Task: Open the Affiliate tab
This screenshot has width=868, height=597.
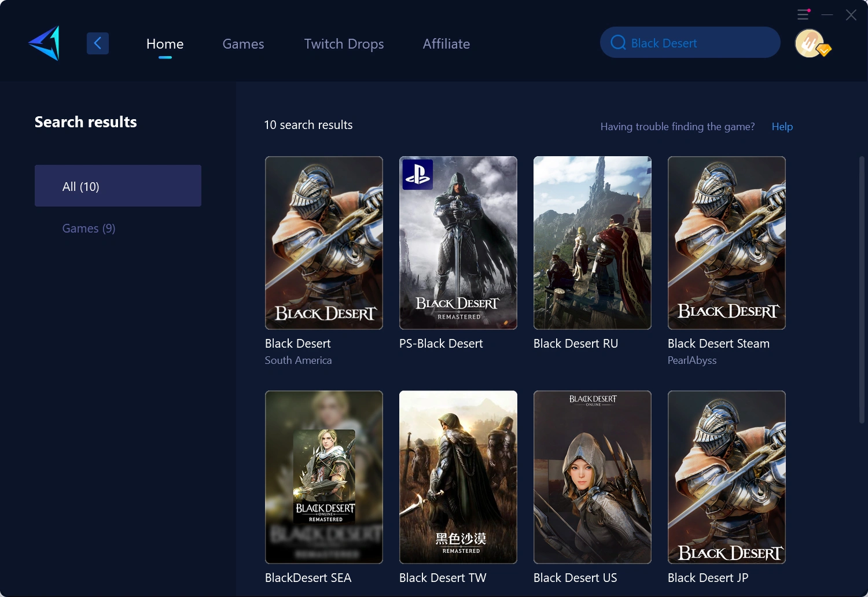Action: (446, 44)
